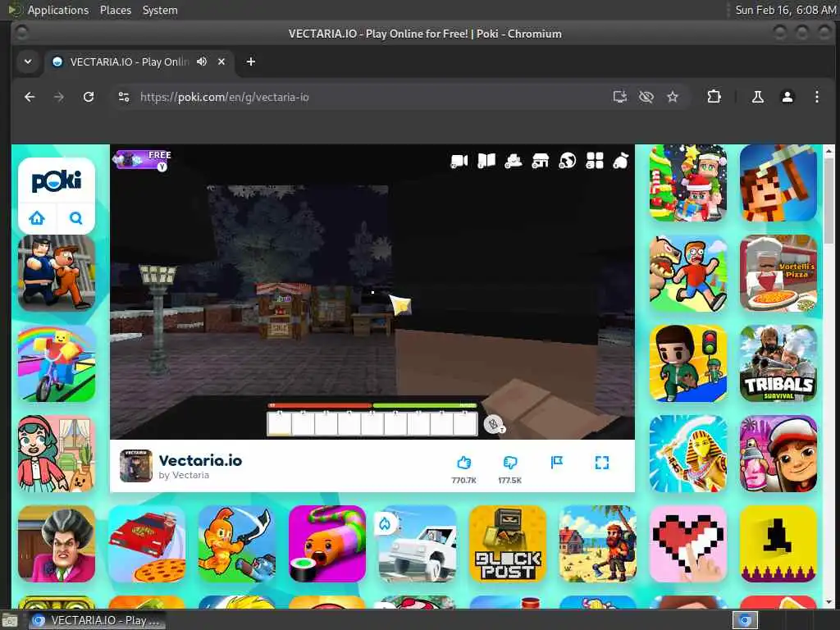Report the game with flag icon
Viewport: 840px width, 630px height.
coord(557,463)
